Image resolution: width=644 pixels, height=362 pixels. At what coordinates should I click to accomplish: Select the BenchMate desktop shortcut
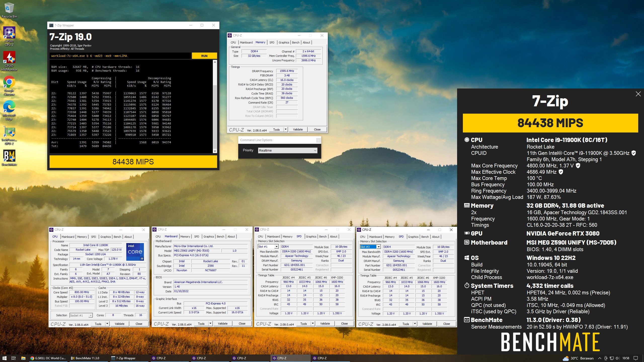9,158
